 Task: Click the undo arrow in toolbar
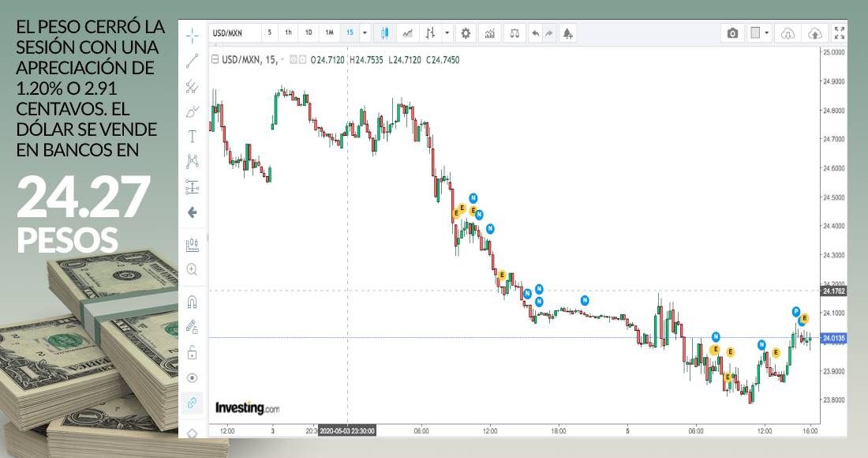[536, 33]
